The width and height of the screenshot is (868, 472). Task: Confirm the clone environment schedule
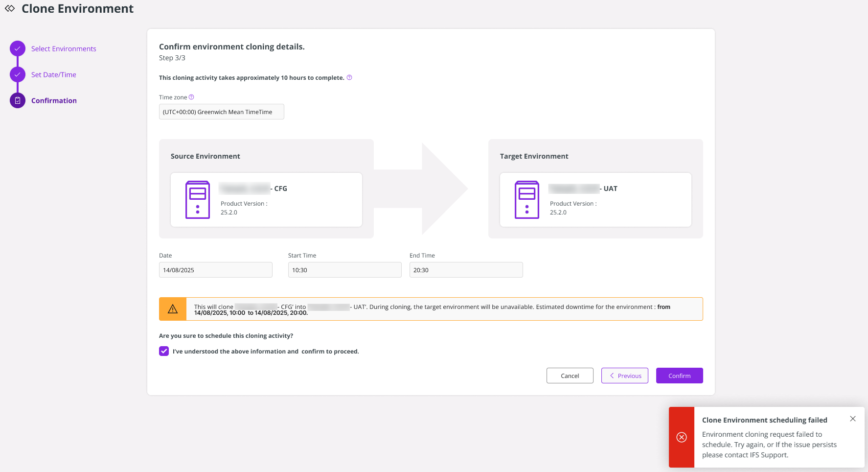click(680, 376)
